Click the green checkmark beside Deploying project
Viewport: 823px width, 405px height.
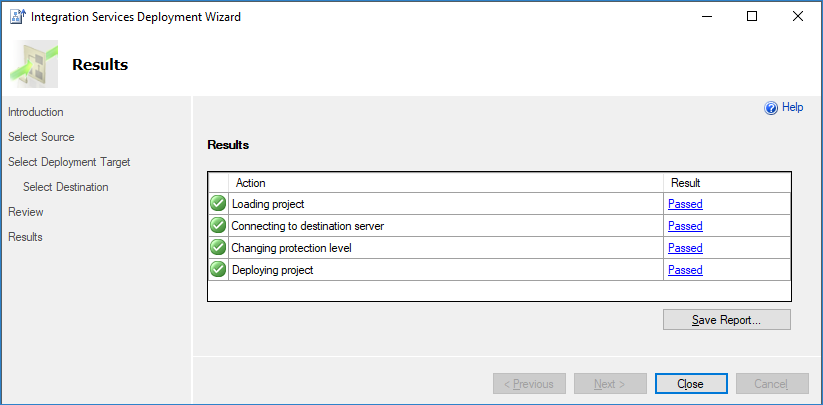coord(218,270)
